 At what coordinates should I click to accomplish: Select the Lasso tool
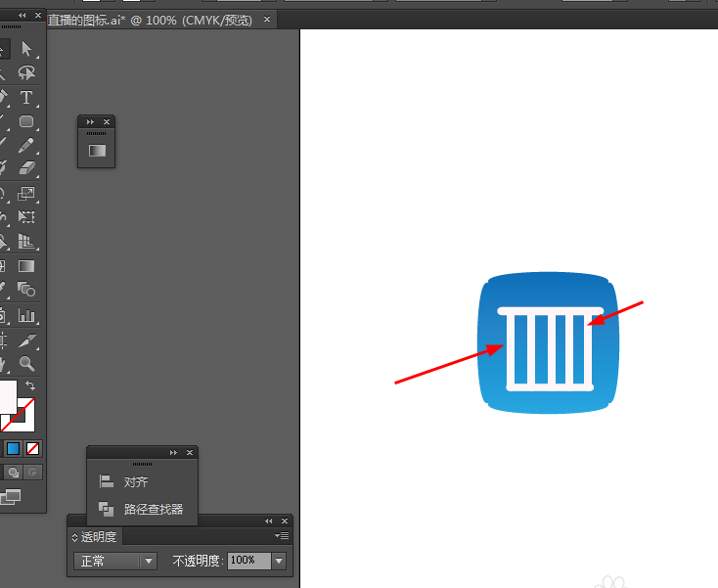[x=26, y=72]
